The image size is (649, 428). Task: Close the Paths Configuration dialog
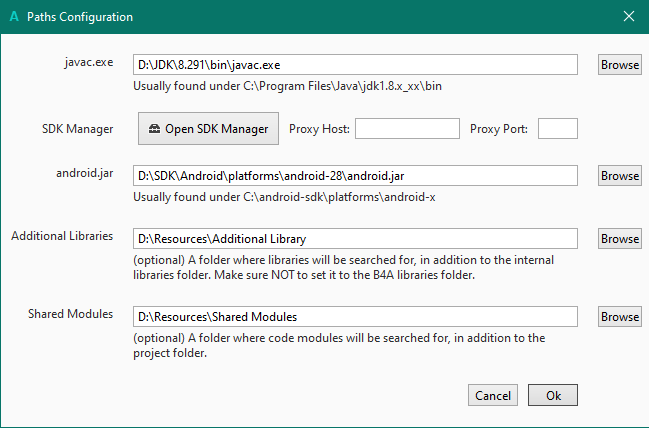(x=629, y=17)
